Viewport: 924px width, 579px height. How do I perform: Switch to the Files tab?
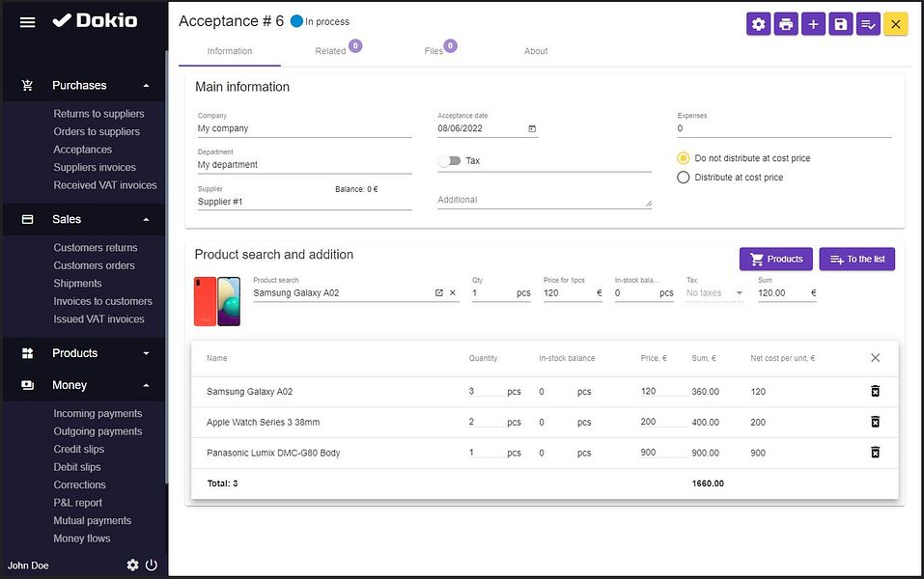[434, 51]
